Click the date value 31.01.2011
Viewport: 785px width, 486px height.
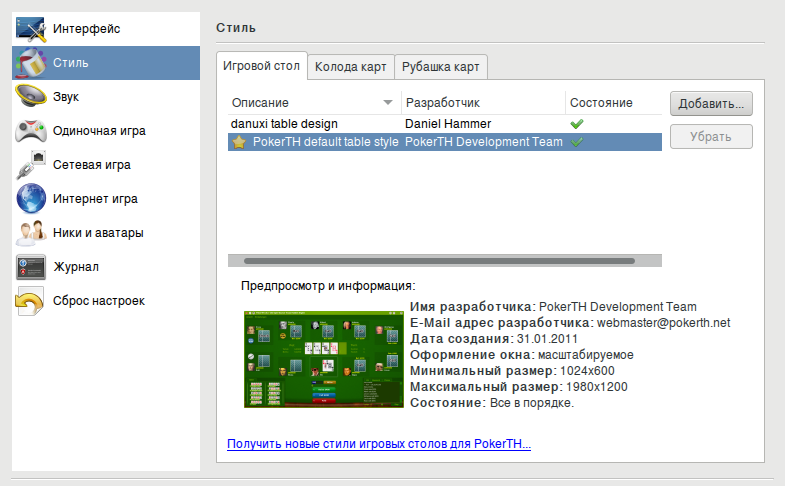pos(547,339)
